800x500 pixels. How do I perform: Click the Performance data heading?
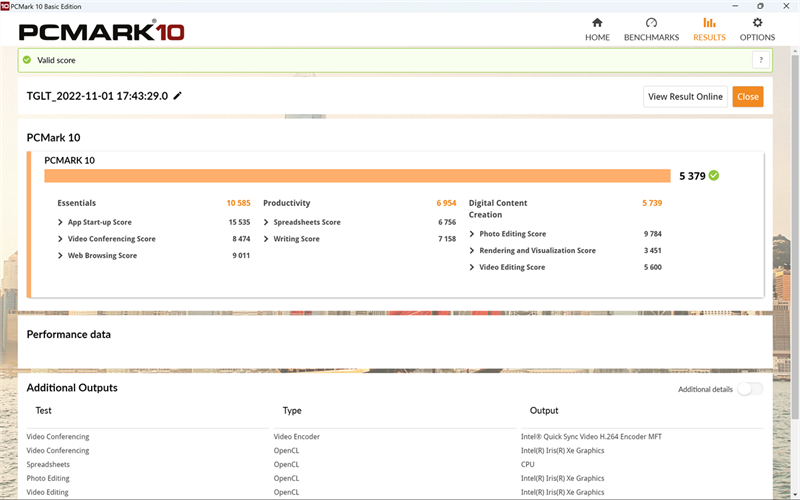(68, 334)
